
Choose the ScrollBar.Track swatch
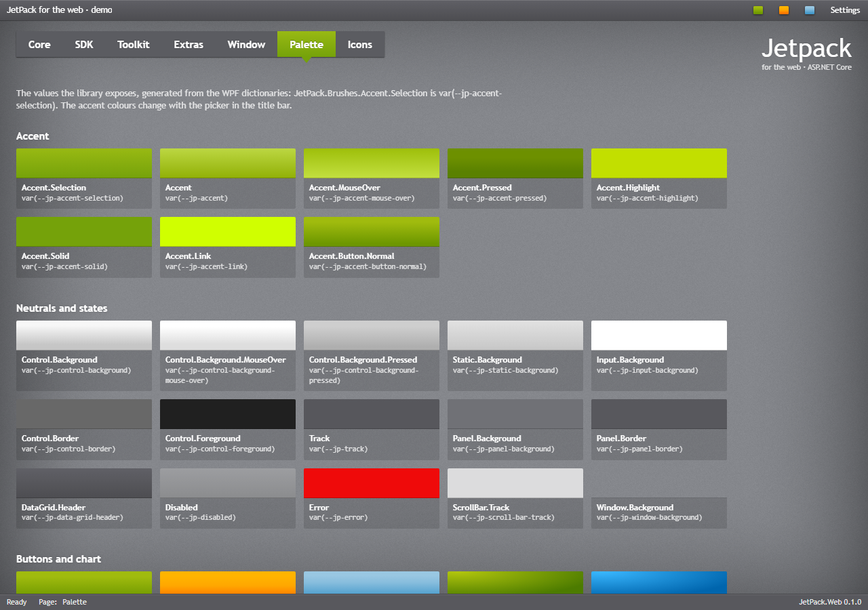[515, 483]
